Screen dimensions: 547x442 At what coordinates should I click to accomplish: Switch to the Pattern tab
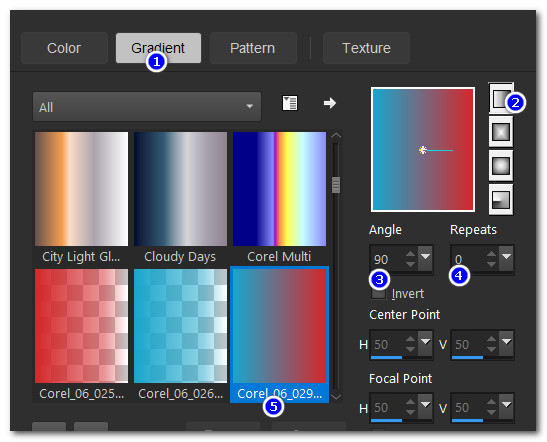pos(253,48)
